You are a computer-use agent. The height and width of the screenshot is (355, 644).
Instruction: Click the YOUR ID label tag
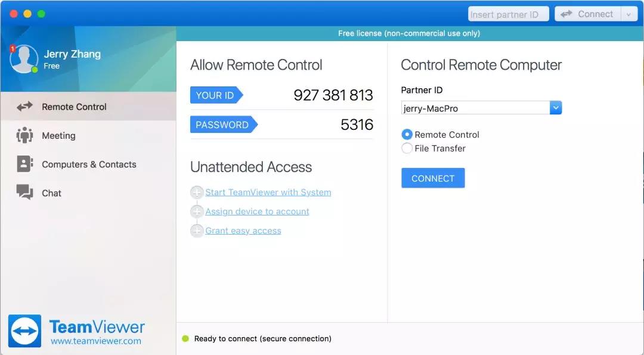[x=216, y=95]
